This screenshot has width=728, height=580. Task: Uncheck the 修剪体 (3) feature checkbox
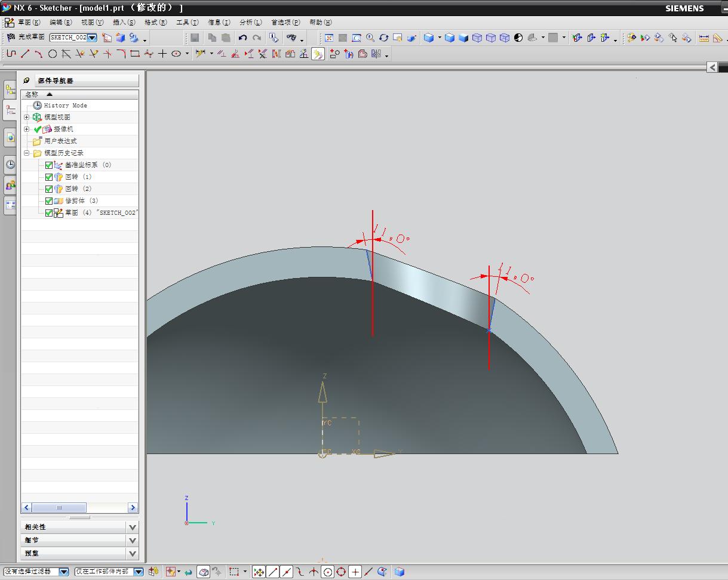coord(49,201)
